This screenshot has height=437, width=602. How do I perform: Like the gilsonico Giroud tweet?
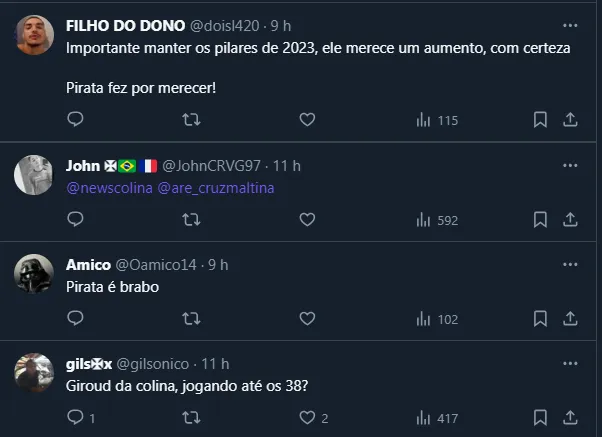coord(308,418)
